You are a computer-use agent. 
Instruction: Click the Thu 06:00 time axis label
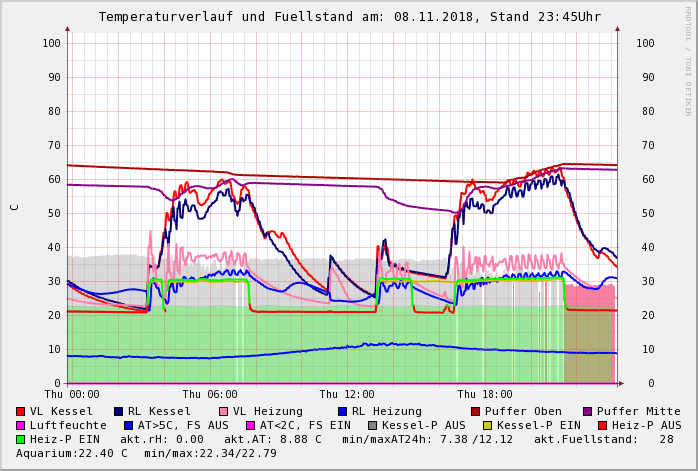click(x=210, y=395)
